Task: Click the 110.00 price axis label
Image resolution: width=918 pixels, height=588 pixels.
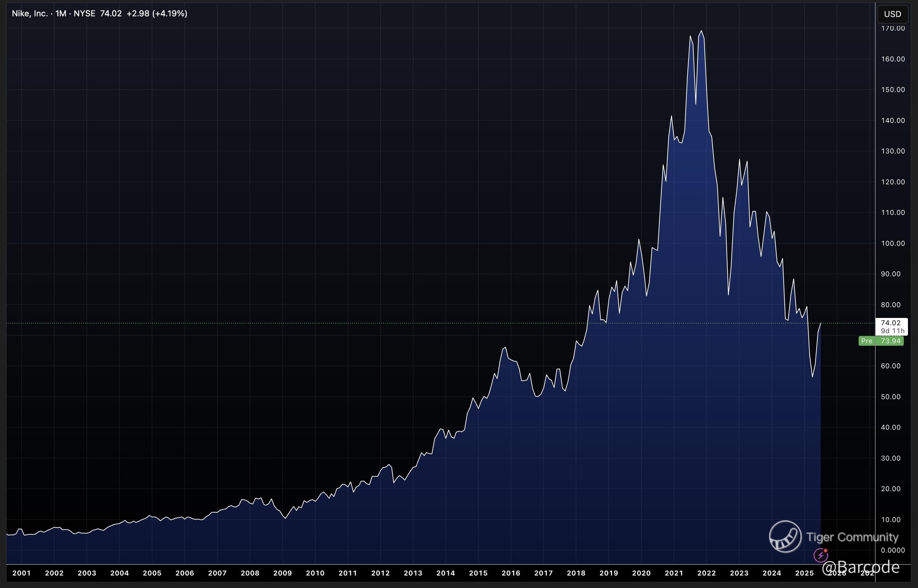Action: (893, 213)
